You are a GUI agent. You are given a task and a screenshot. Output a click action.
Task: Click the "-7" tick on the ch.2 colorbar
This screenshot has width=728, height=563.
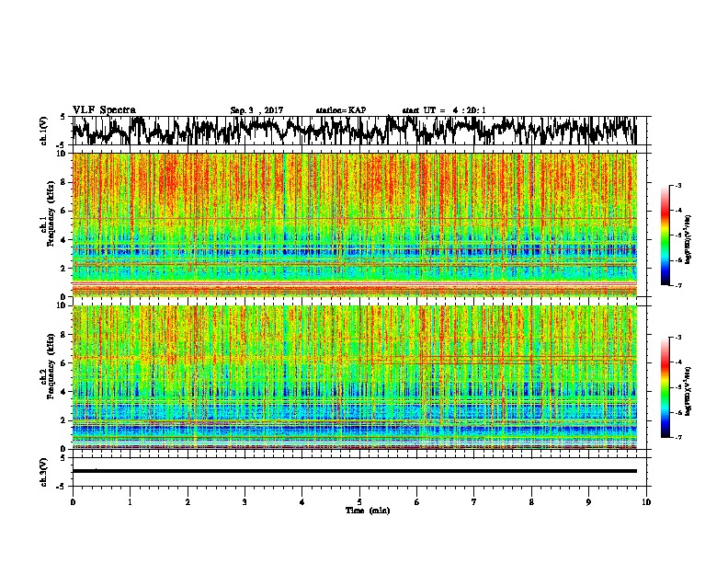pyautogui.click(x=678, y=438)
